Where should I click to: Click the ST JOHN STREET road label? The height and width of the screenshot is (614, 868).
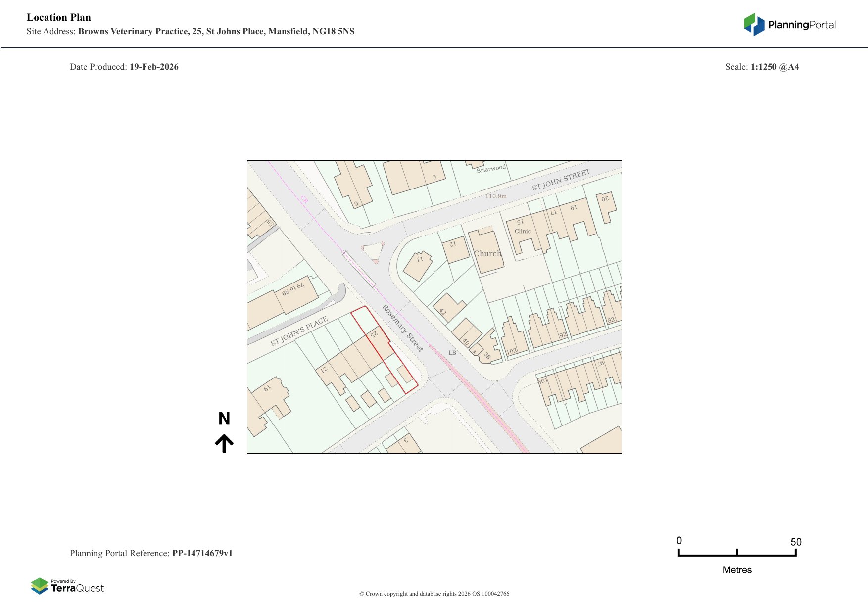click(x=561, y=180)
